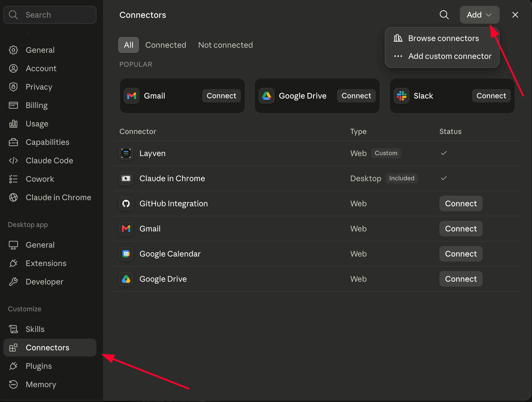The height and width of the screenshot is (402, 532).
Task: Connect the Gmail row in the list
Action: 461,229
